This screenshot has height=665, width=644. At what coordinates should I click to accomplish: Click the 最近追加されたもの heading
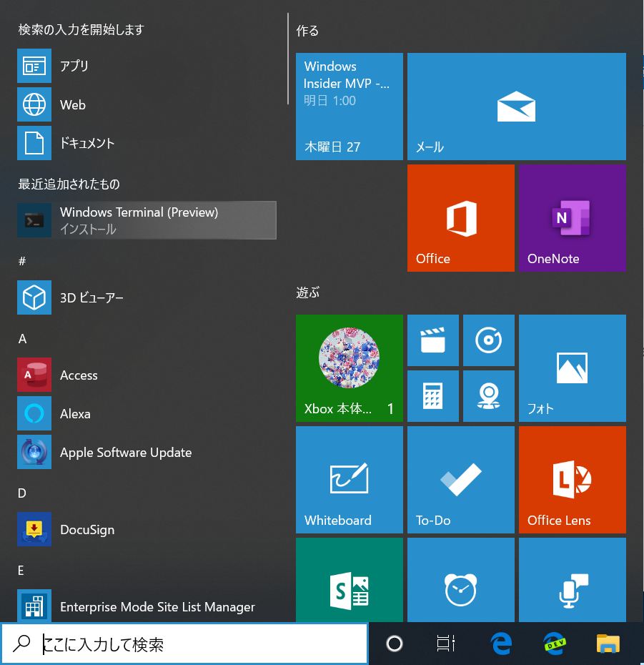coord(69,184)
